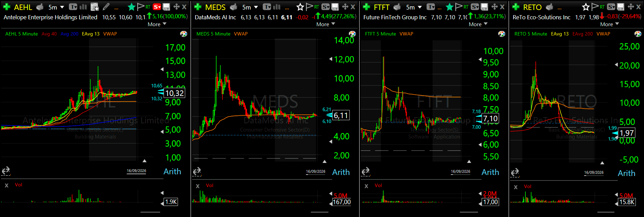Close the Vol panel on the AEHL chart
The height and width of the screenshot is (217, 644).
(7, 185)
